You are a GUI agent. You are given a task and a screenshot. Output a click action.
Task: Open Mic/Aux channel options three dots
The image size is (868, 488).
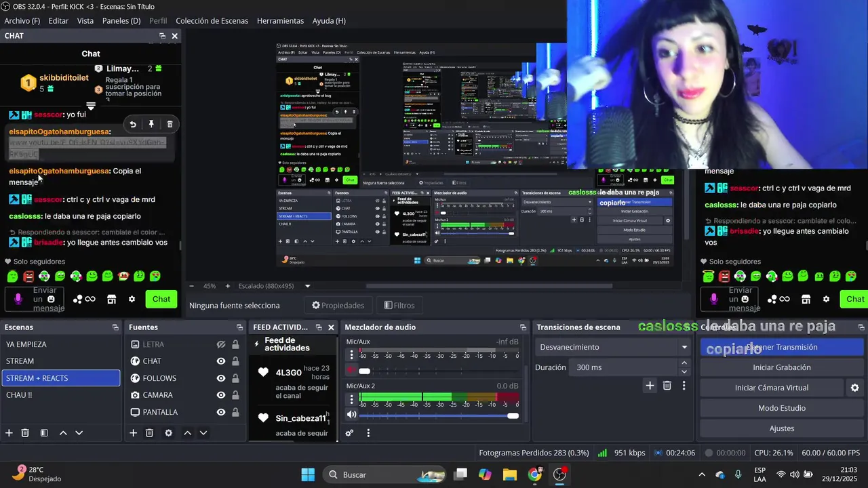click(351, 355)
